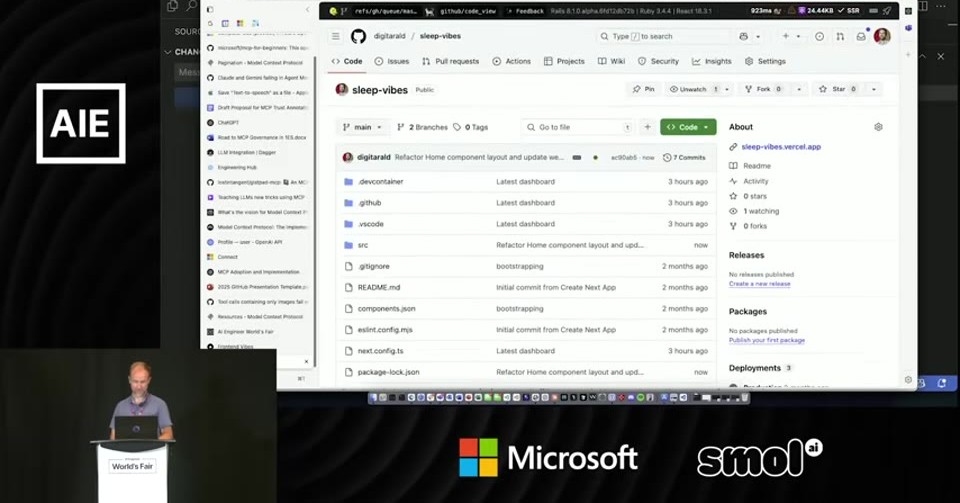
Task: Open the sleep-vibes.vercel.app link
Action: pyautogui.click(x=781, y=147)
